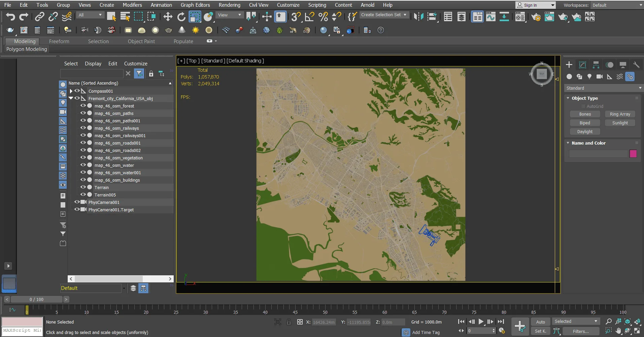Select the Rotate tool

tap(181, 17)
